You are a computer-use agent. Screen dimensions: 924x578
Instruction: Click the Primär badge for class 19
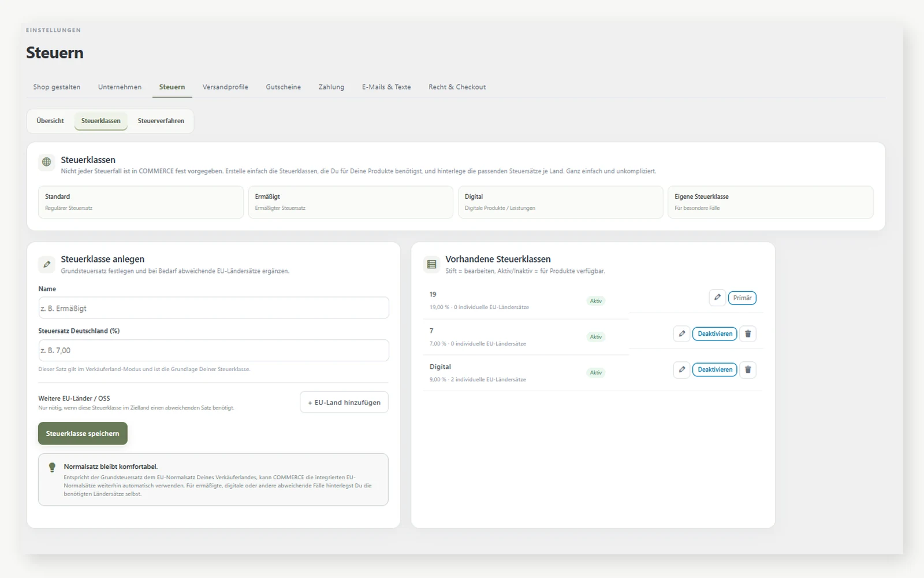pyautogui.click(x=742, y=298)
